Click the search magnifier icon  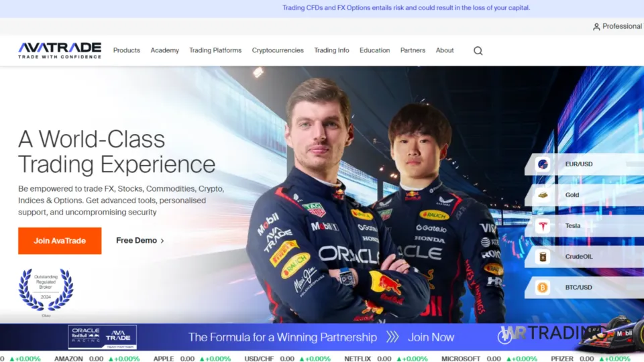(x=478, y=50)
